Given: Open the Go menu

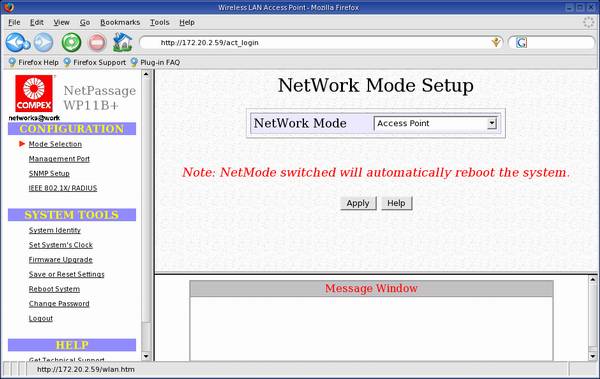Looking at the screenshot, I should 85,22.
